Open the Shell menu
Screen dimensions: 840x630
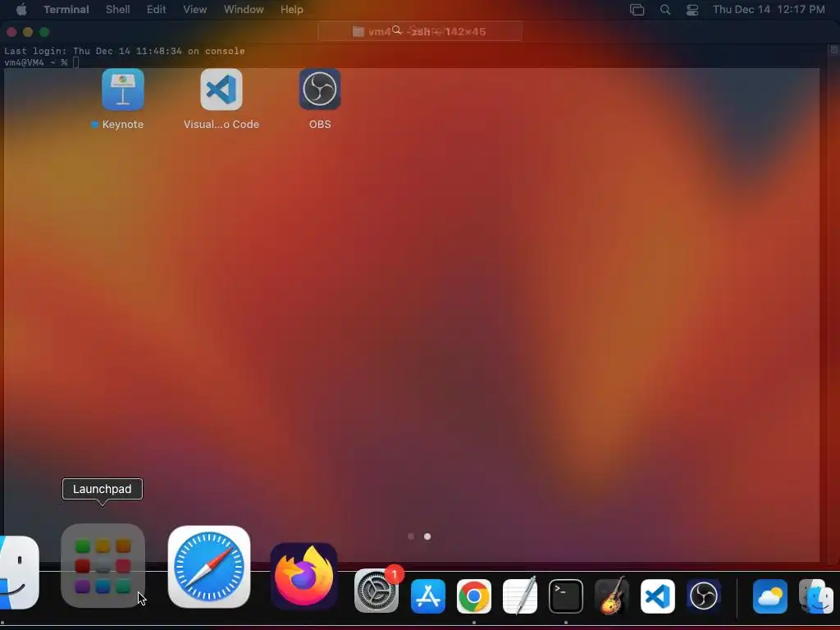118,10
